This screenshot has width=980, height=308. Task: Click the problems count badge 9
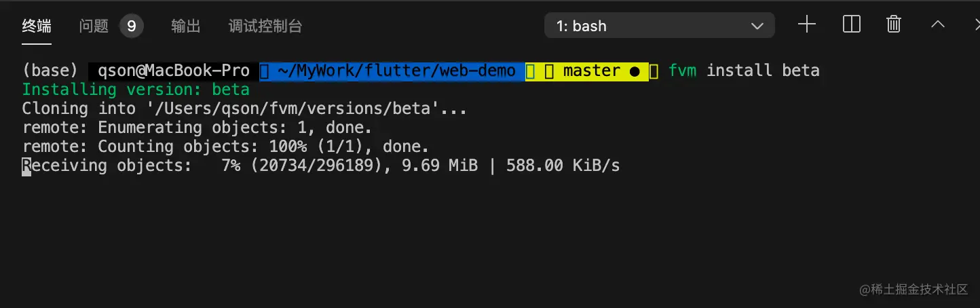[131, 26]
